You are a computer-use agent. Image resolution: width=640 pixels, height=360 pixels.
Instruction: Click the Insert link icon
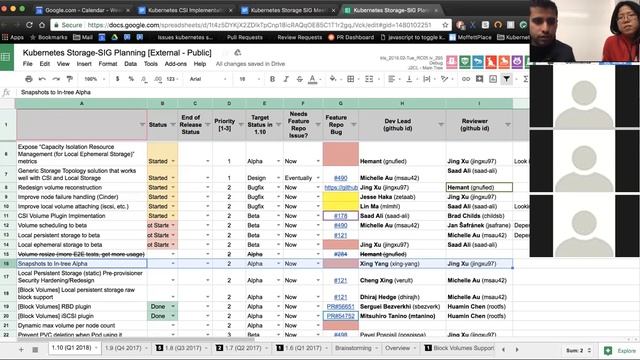coord(465,79)
